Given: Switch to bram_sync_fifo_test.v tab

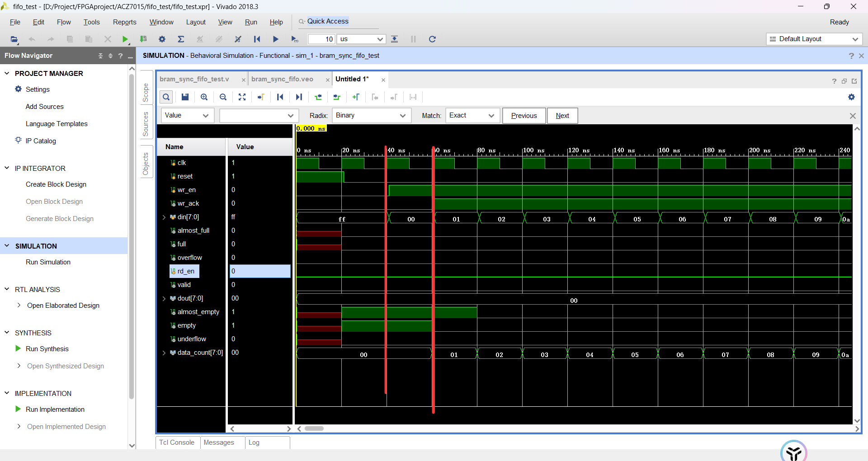Looking at the screenshot, I should tap(194, 79).
